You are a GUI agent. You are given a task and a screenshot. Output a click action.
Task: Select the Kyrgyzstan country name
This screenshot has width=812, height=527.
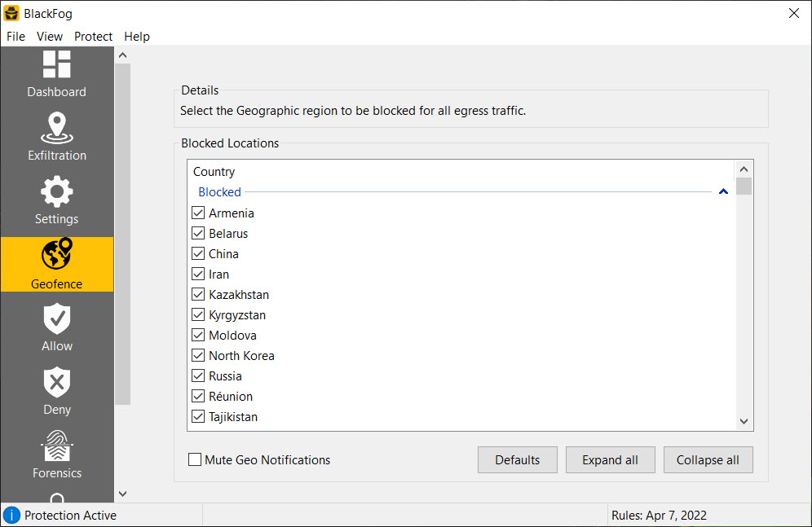(x=237, y=315)
